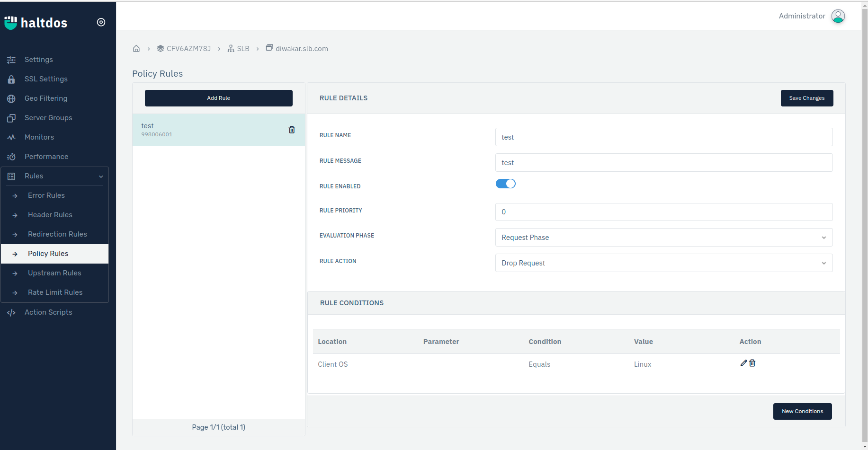Click the Rule Message input field
The width and height of the screenshot is (868, 450).
pos(664,163)
